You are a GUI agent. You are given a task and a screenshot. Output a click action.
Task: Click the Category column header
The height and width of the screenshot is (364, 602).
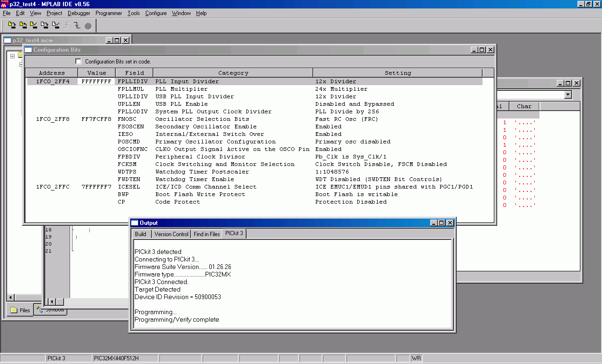[x=233, y=73]
